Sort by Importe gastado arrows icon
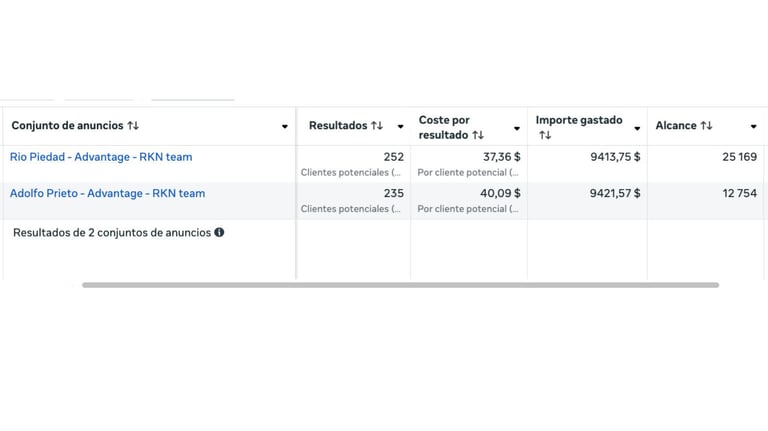The width and height of the screenshot is (768, 431). (x=544, y=135)
